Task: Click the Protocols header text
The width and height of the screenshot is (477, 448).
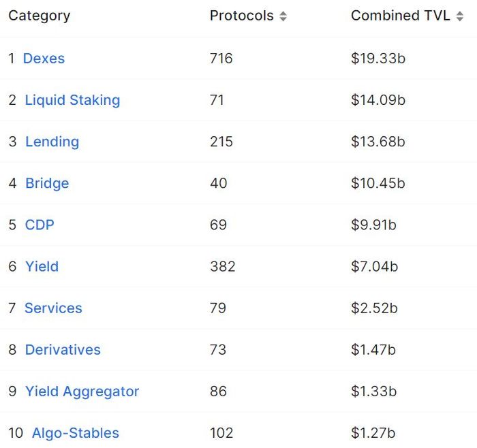Action: click(x=242, y=16)
